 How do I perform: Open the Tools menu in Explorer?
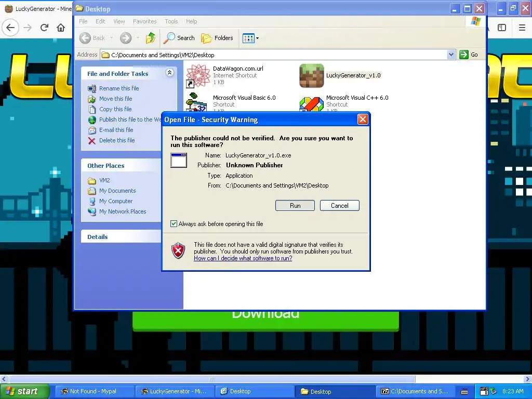tap(171, 21)
